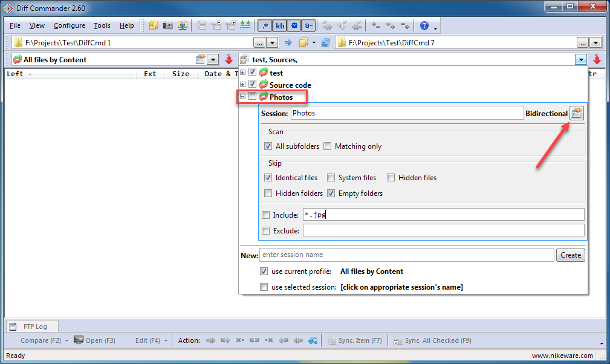Click the swap folders blue arrow icon
Viewport: 610px width, 364px height.
click(x=288, y=42)
